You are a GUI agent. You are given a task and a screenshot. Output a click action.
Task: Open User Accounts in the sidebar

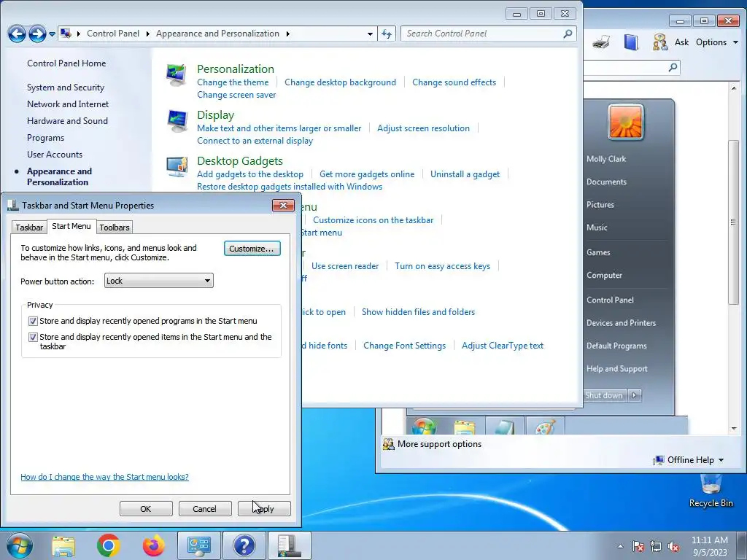(54, 155)
